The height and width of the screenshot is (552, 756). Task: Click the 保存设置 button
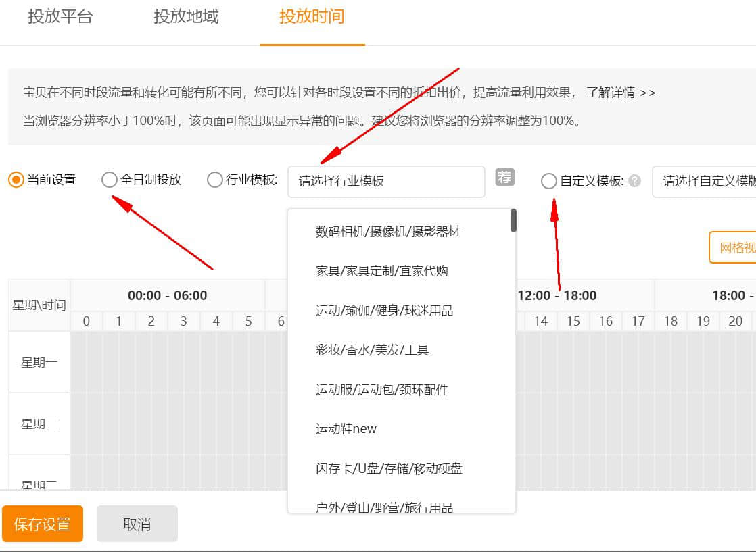click(x=42, y=524)
